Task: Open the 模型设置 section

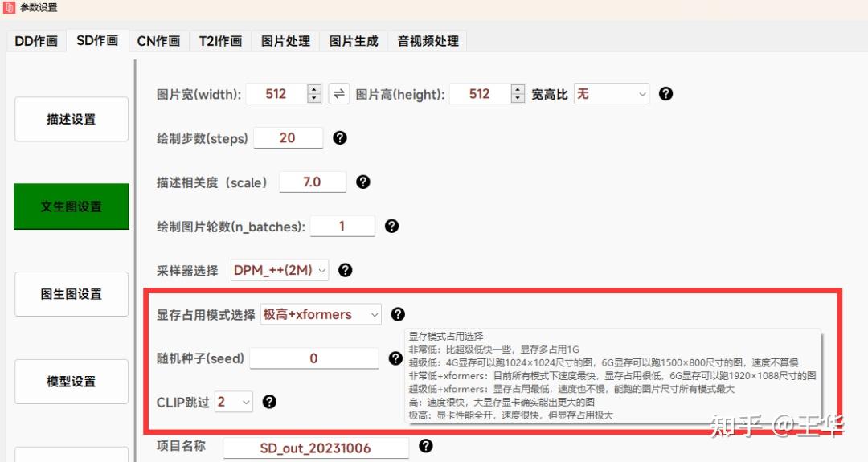Action: tap(72, 381)
